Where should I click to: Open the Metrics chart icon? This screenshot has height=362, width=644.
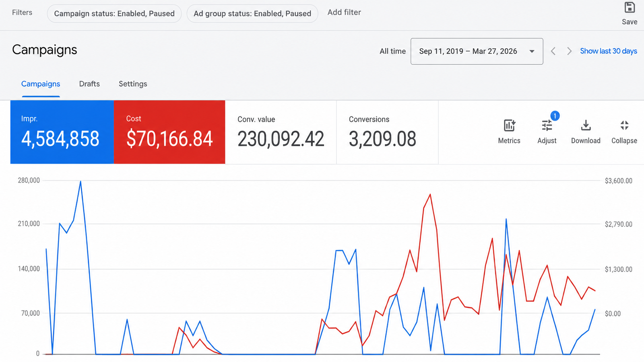[x=509, y=125]
